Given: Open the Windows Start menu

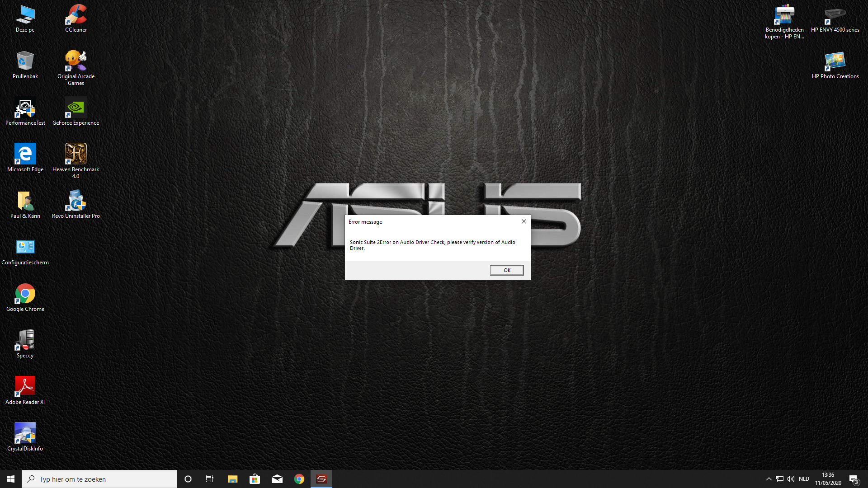Looking at the screenshot, I should pos(11,479).
